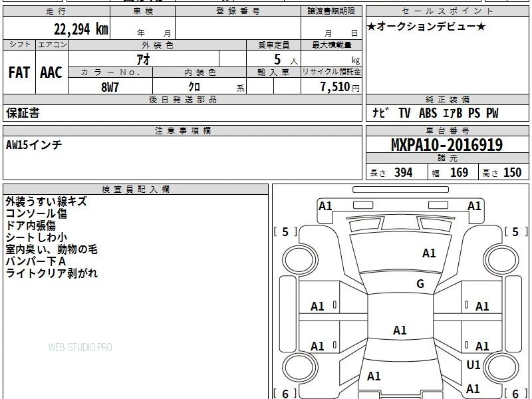Click the ABS equipment item
The width and height of the screenshot is (532, 399).
[428, 112]
